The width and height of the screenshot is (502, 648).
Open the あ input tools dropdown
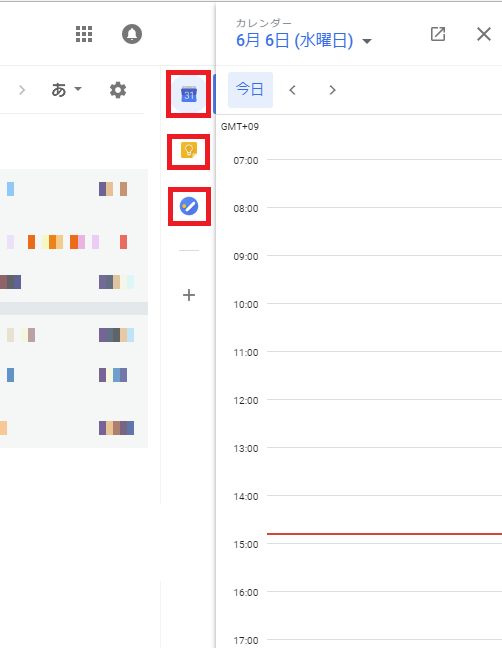[67, 89]
